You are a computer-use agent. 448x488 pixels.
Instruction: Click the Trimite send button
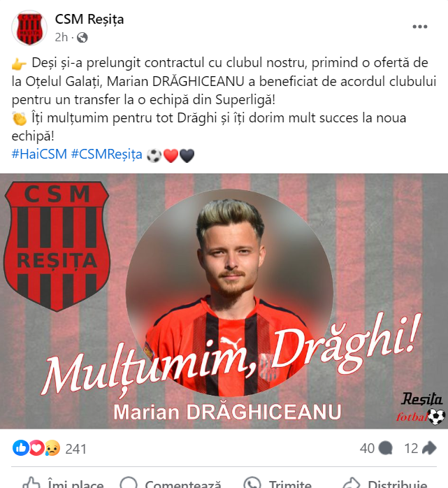coord(277,483)
